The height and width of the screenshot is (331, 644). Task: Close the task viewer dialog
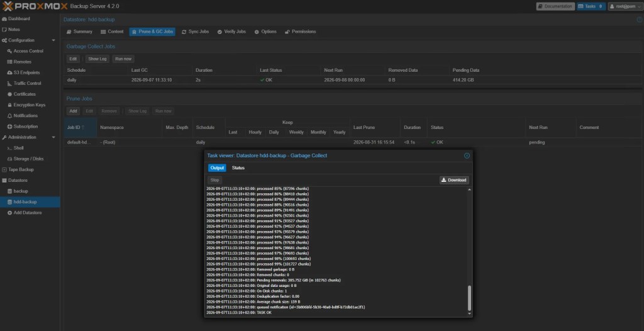click(467, 155)
